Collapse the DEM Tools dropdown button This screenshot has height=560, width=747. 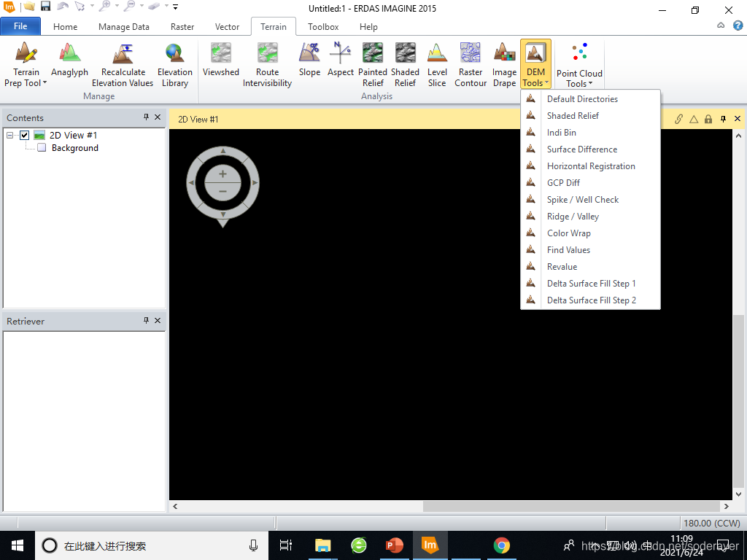tap(535, 64)
